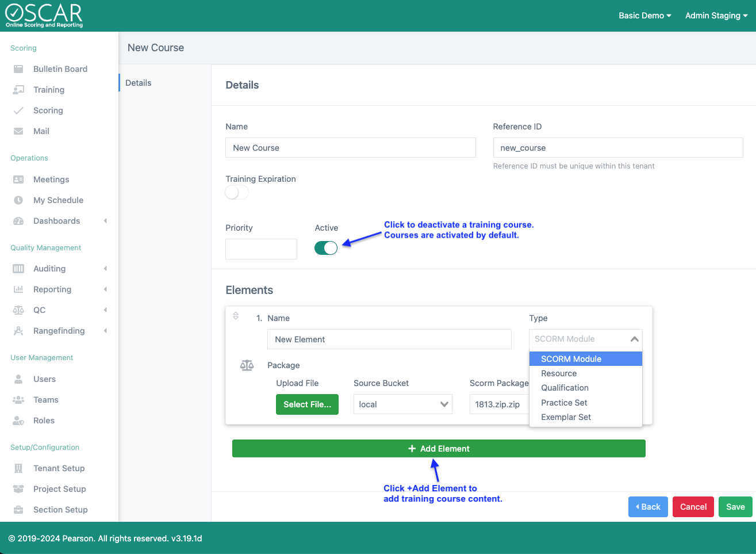The height and width of the screenshot is (554, 756).
Task: Click the Auditing barcode icon
Action: (18, 269)
